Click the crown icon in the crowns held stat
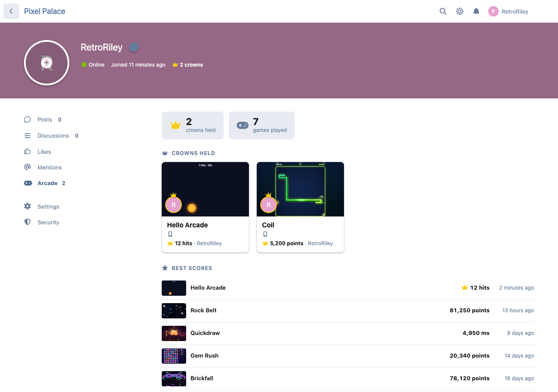This screenshot has width=558, height=392. [176, 125]
